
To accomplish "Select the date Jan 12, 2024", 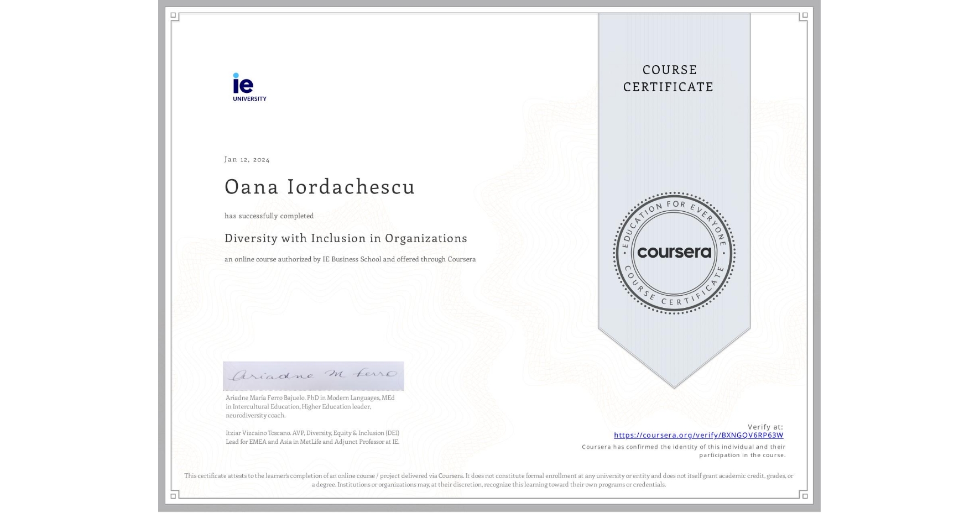I will point(247,159).
